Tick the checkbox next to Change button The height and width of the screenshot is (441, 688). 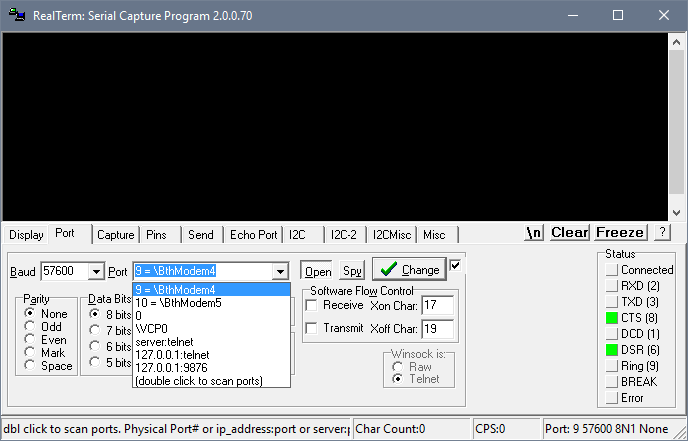point(455,265)
